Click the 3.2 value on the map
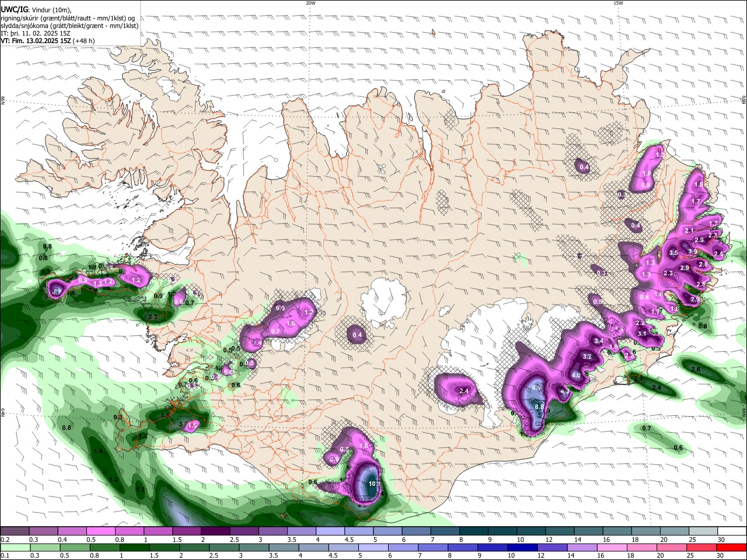 [587, 356]
